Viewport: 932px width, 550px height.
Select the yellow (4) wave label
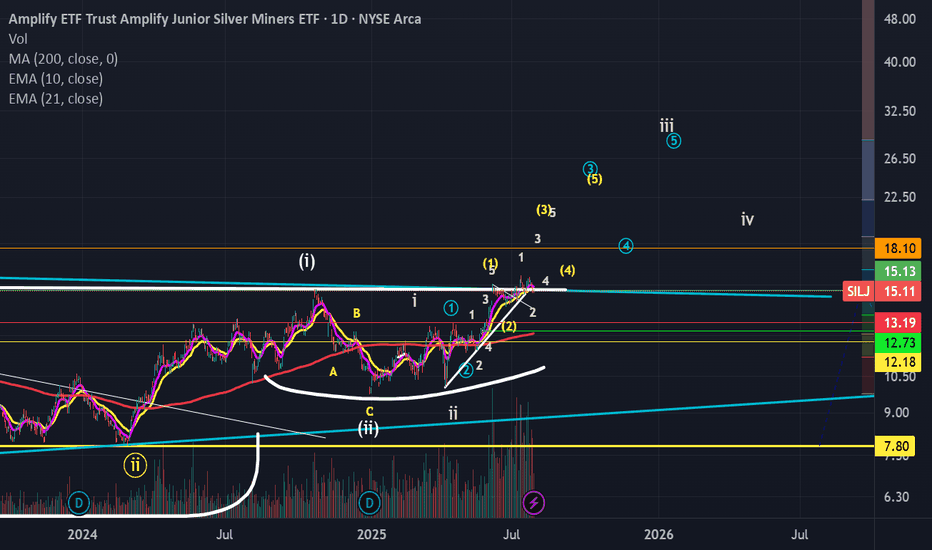(x=568, y=270)
